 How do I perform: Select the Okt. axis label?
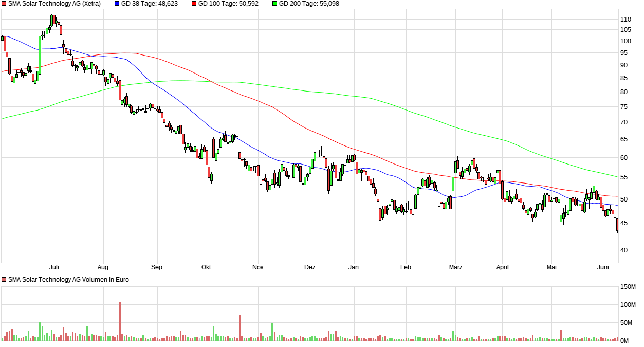point(207,267)
